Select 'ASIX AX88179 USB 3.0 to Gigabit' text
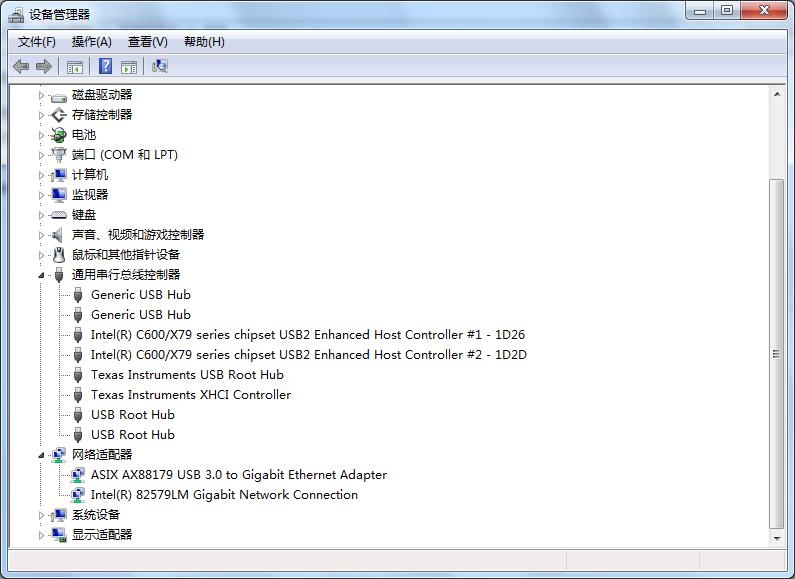The image size is (795, 579). 188,475
